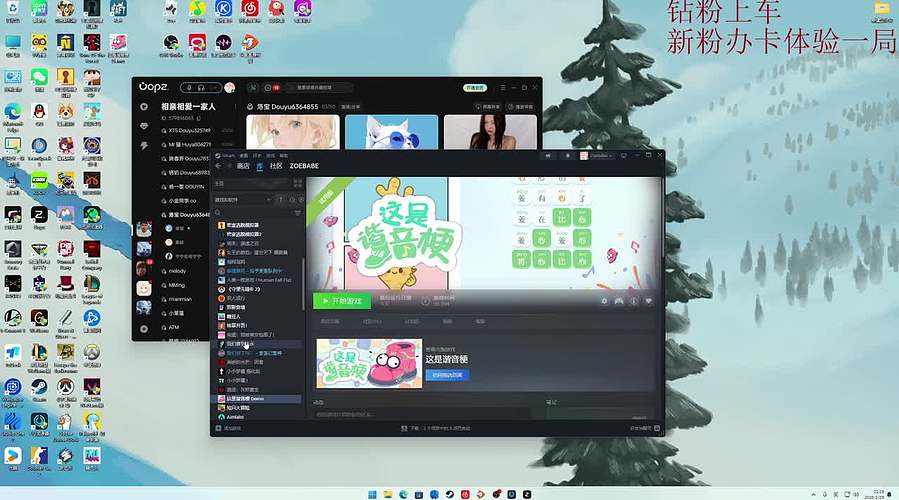Select the highlighted Demo game in library list
899x500 pixels.
(x=258, y=399)
